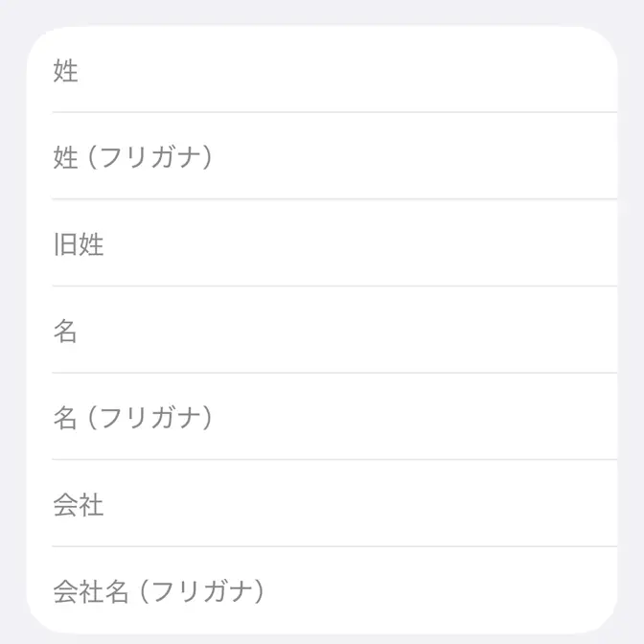
Task: Place cursor in phonetic surname row
Action: coord(326,156)
